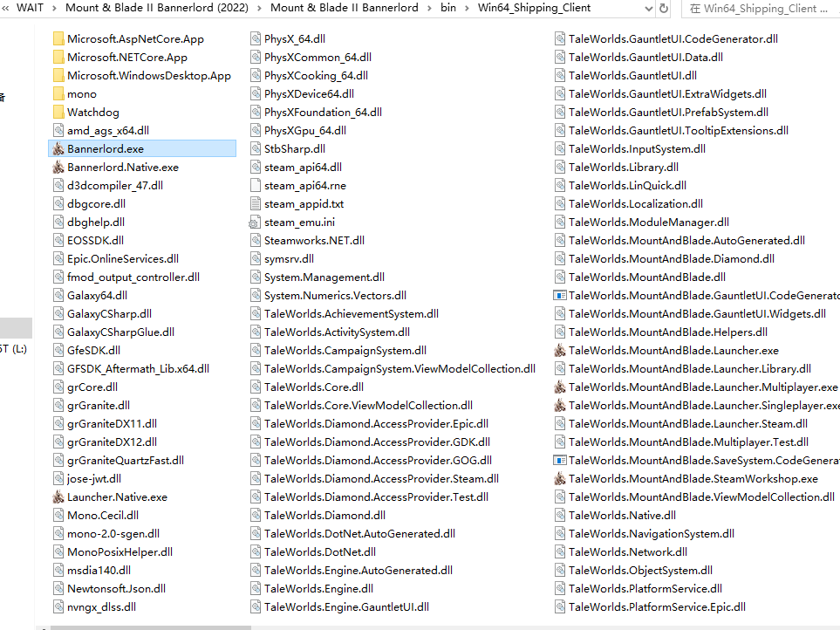Screen dimensions: 840x630
Task: Click the Newtonsoft.Json.dll file icon
Action: 58,589
